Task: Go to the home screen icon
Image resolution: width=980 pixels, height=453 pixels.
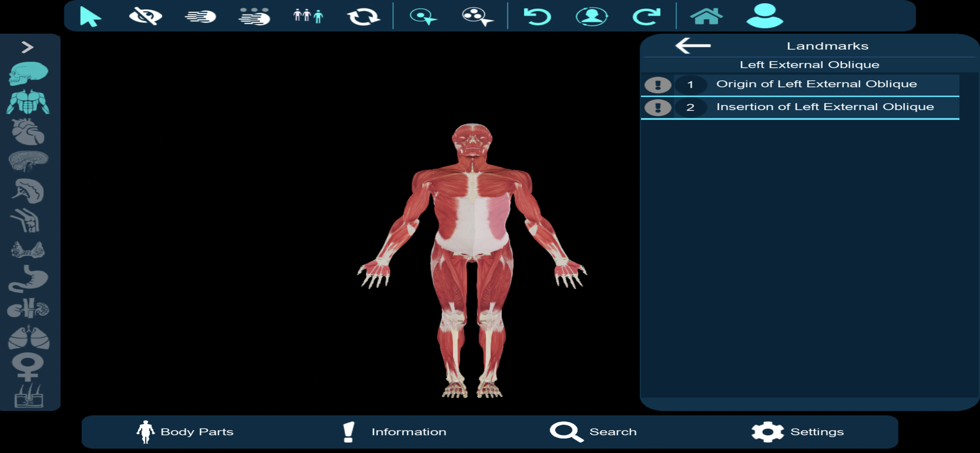Action: [706, 16]
